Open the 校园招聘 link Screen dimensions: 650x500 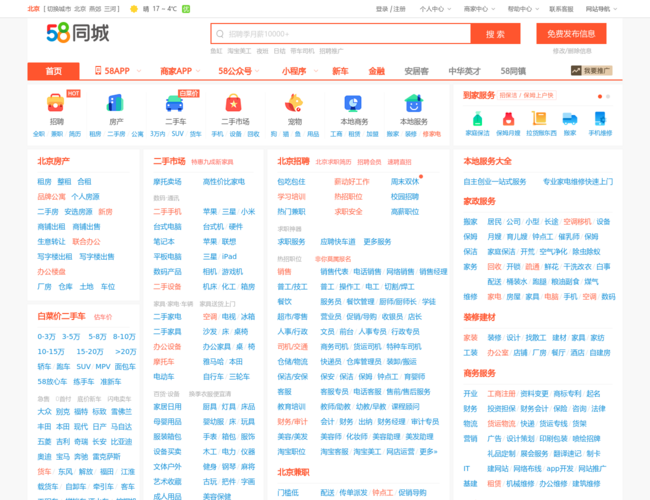(x=405, y=197)
